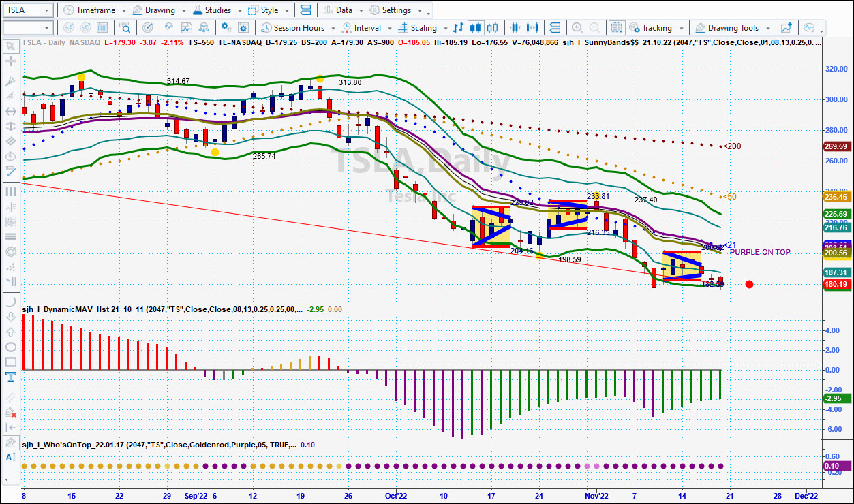Toggle the grid selection button
The image size is (854, 504).
tap(616, 28)
